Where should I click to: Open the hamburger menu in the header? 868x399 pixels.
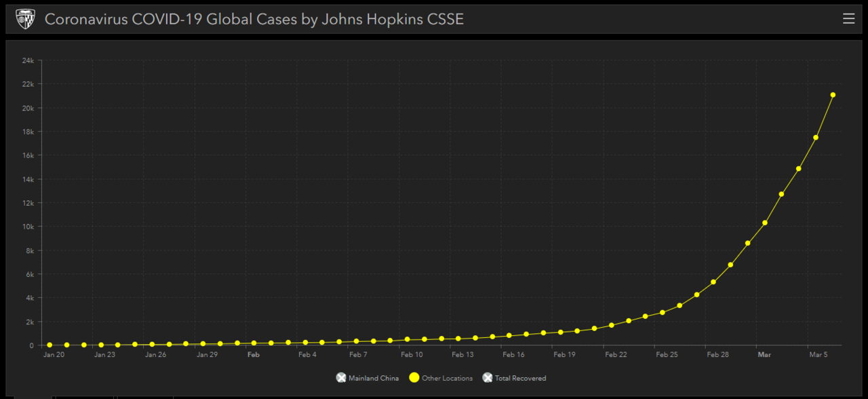848,19
